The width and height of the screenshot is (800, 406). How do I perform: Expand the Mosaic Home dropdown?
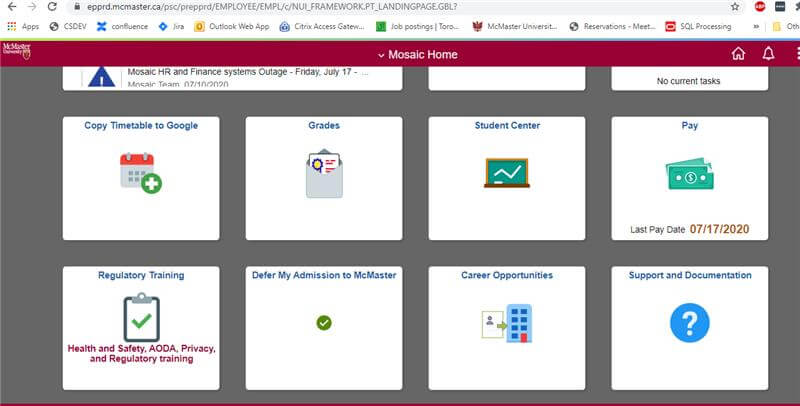pyautogui.click(x=417, y=55)
